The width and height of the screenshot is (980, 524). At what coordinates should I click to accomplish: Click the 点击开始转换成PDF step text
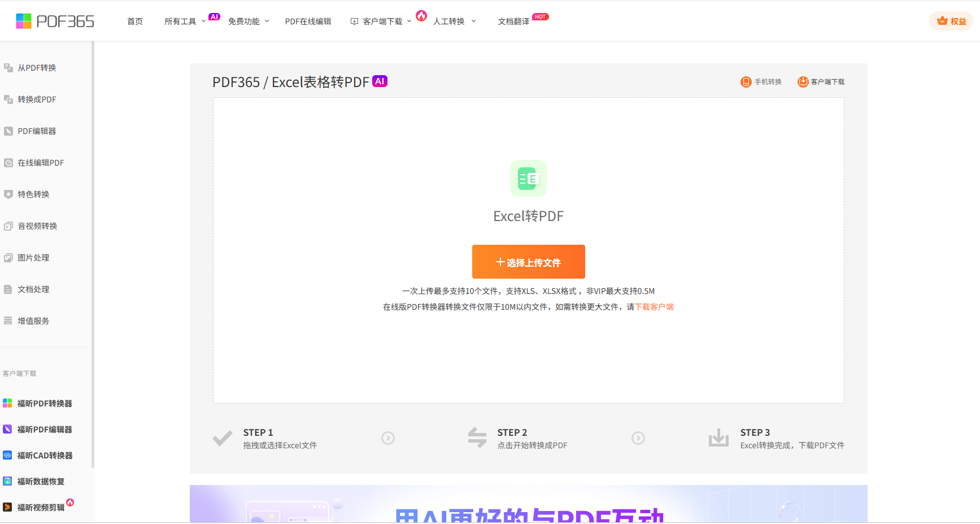tap(532, 445)
